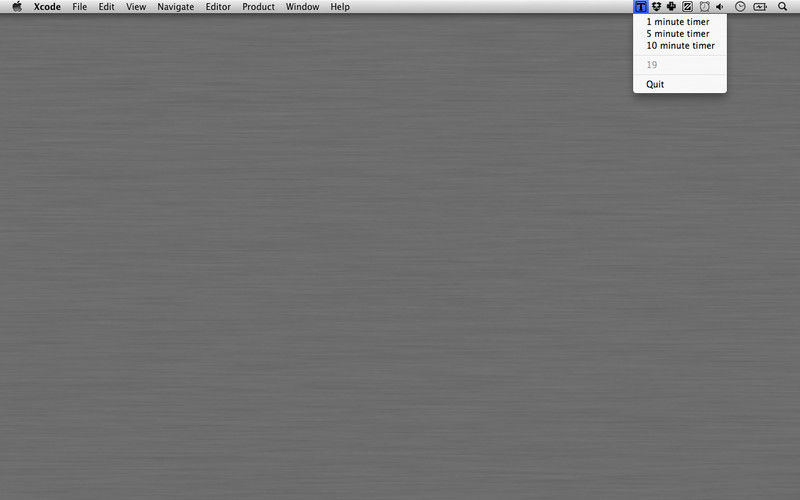
Task: Choose Quit from the timer menu
Action: tap(680, 84)
